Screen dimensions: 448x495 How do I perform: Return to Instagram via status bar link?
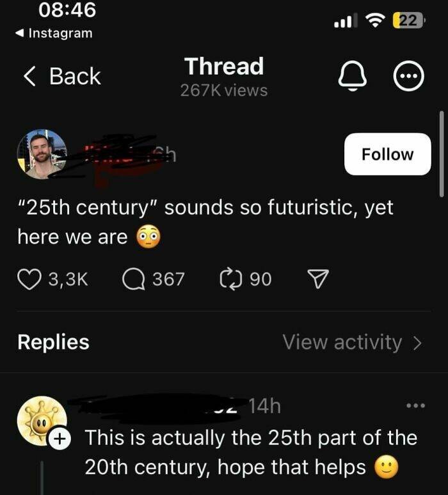click(54, 33)
